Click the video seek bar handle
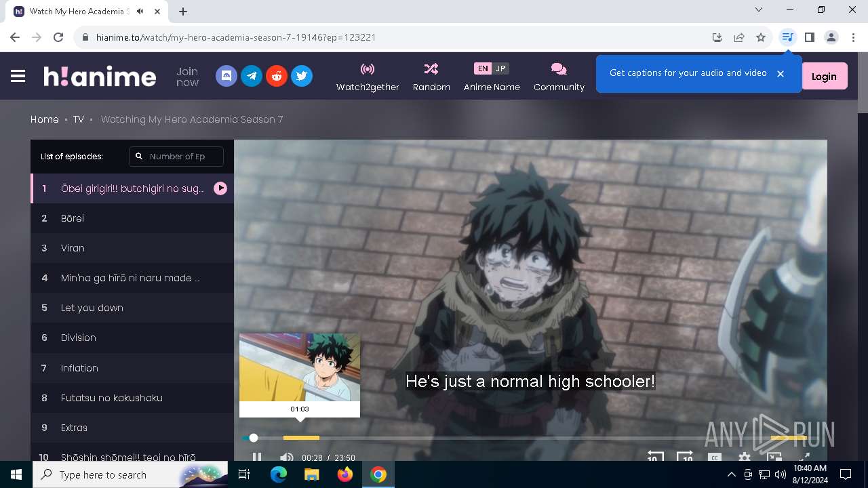 pyautogui.click(x=254, y=438)
